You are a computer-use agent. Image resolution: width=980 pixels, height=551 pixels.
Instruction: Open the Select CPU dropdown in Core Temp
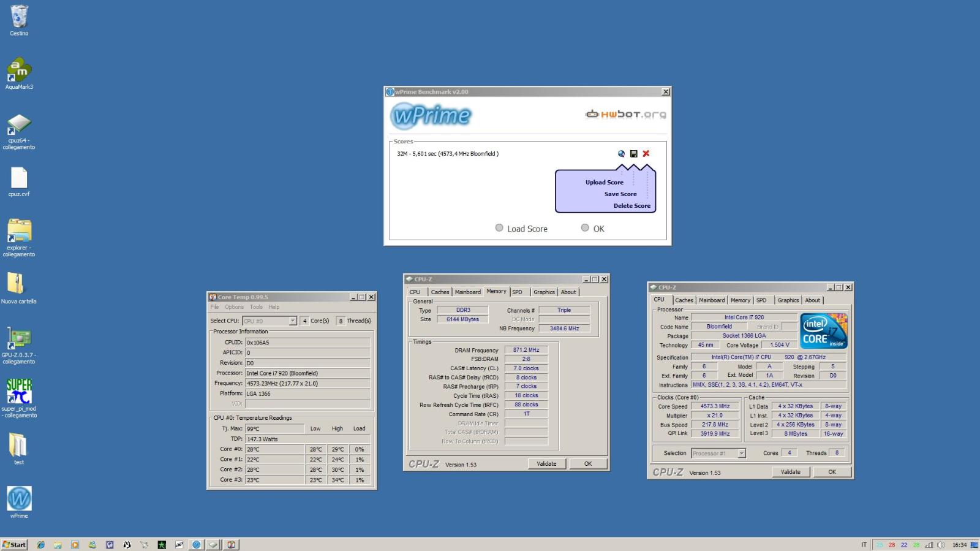coord(270,321)
